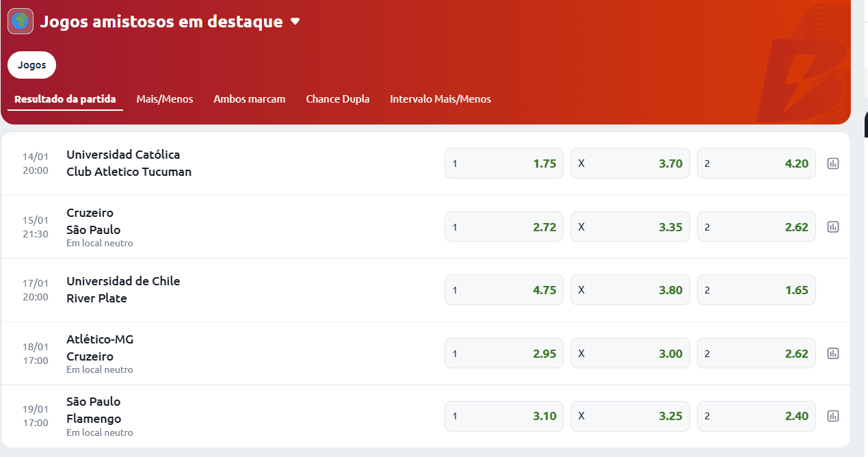868x457 pixels.
Task: Select the Resultado da partida tab
Action: tap(65, 99)
